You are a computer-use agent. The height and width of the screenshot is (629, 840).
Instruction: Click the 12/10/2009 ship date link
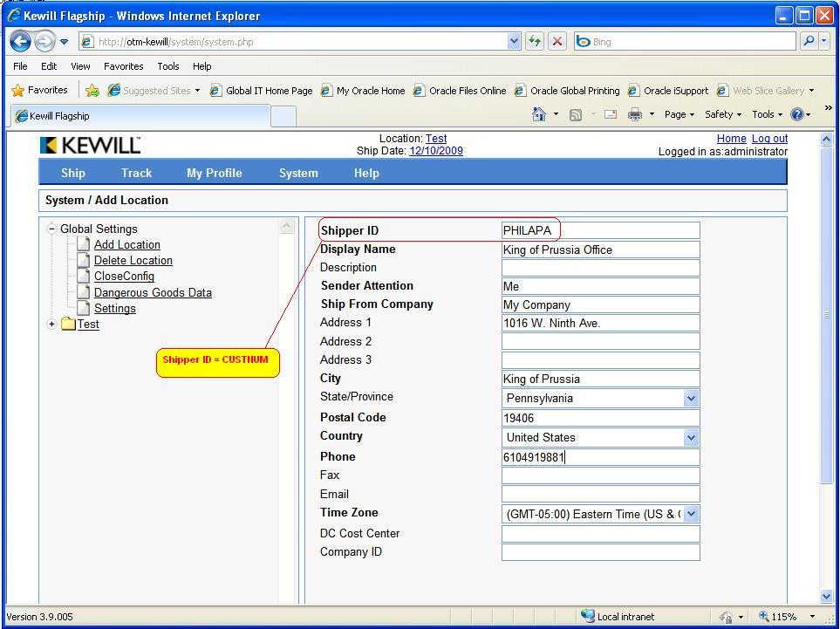436,151
